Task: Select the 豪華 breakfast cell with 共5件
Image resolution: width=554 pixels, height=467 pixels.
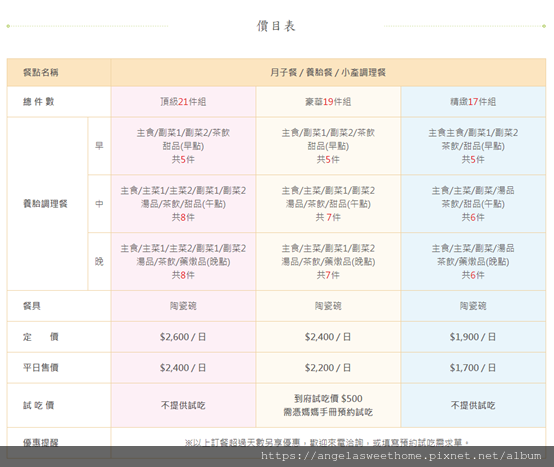Action: coord(328,146)
